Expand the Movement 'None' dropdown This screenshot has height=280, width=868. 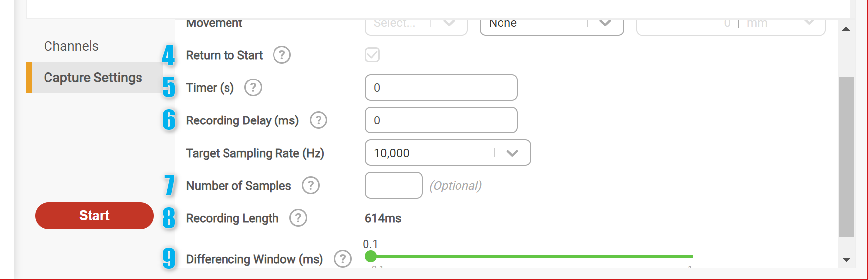[x=551, y=24]
